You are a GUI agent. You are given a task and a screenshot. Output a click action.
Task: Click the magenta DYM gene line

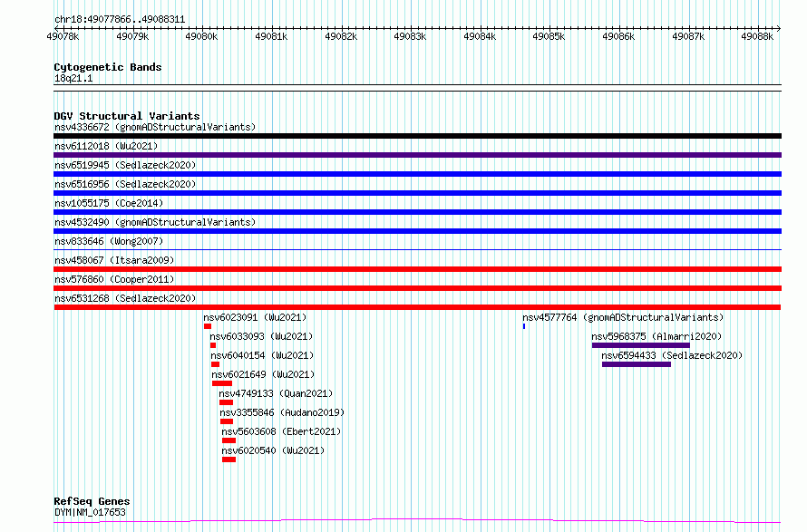(417, 521)
